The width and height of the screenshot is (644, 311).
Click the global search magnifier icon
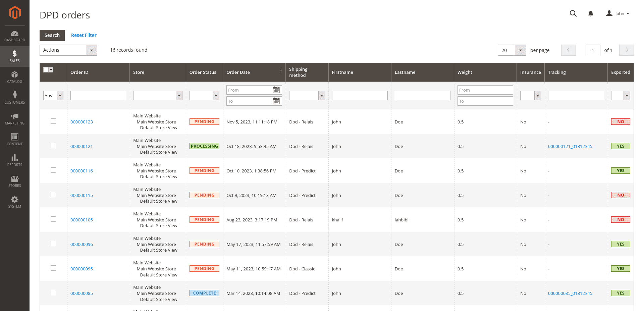[573, 13]
